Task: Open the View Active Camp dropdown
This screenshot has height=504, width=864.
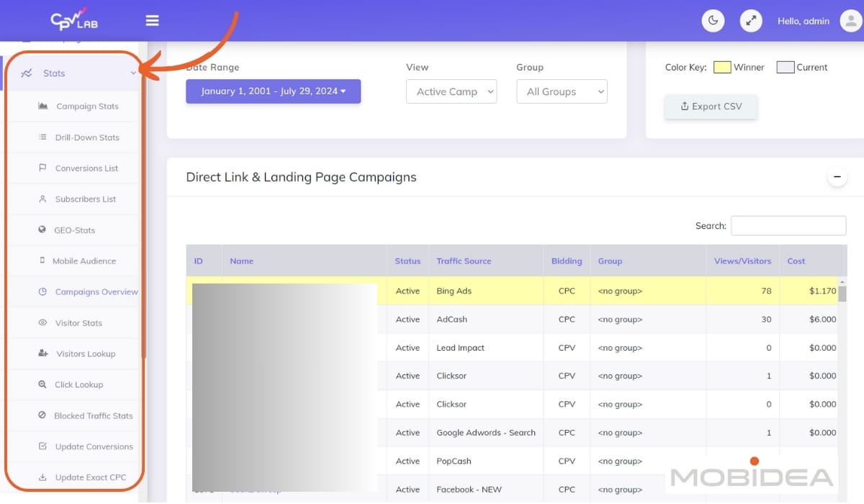Action: pyautogui.click(x=451, y=91)
